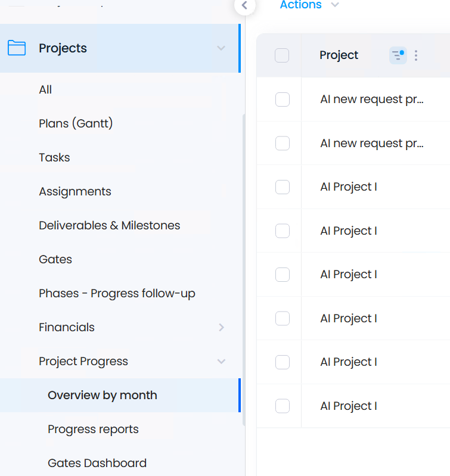Collapse the sidebar with the arrow button
Image resolution: width=450 pixels, height=476 pixels.
(245, 5)
